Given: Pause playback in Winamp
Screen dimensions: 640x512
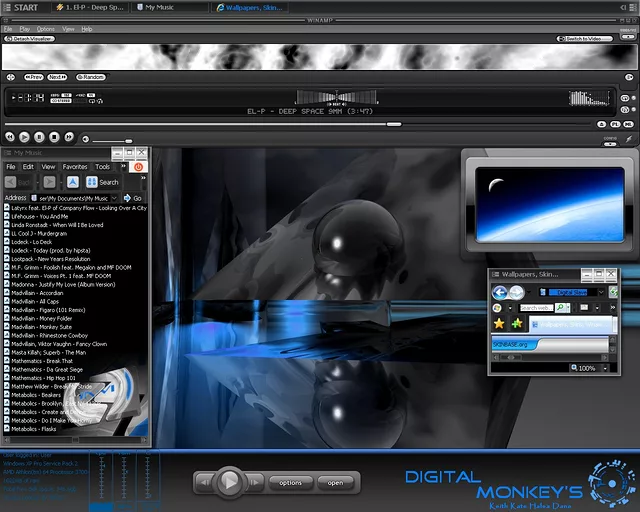Looking at the screenshot, I should point(40,136).
